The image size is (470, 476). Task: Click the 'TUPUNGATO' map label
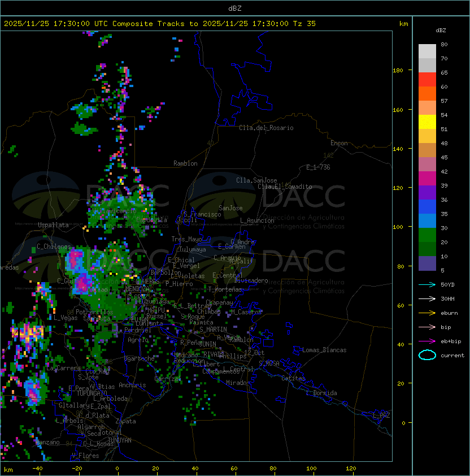(x=92, y=393)
